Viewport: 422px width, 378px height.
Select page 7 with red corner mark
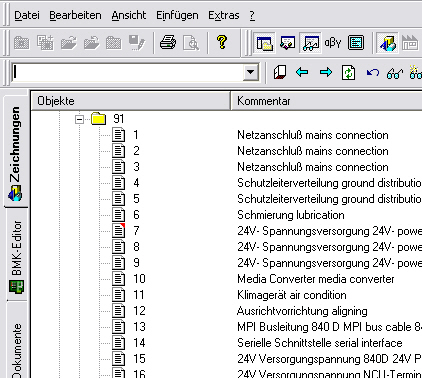tap(136, 231)
